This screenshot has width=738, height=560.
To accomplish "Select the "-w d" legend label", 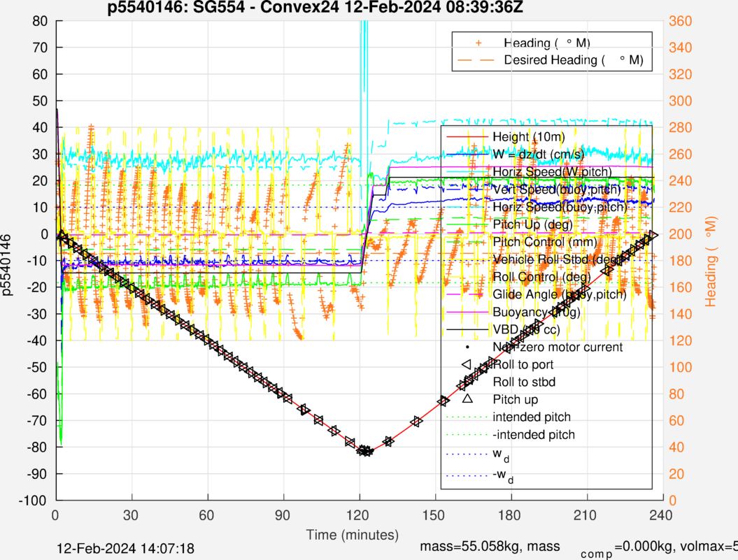I will click(x=503, y=475).
